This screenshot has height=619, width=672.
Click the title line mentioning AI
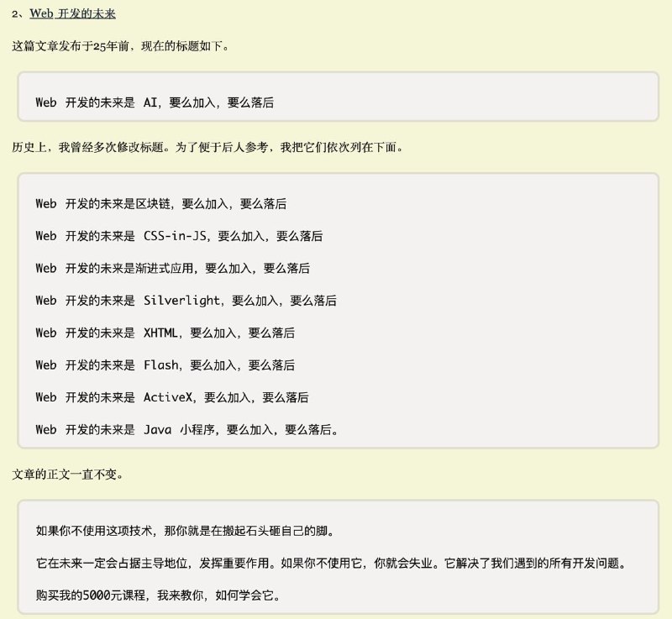(x=155, y=102)
